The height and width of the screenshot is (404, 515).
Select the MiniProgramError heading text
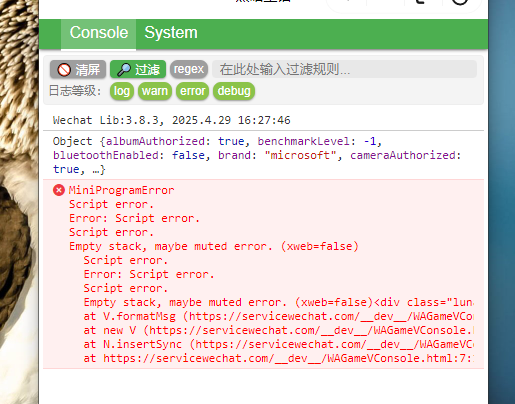point(121,190)
